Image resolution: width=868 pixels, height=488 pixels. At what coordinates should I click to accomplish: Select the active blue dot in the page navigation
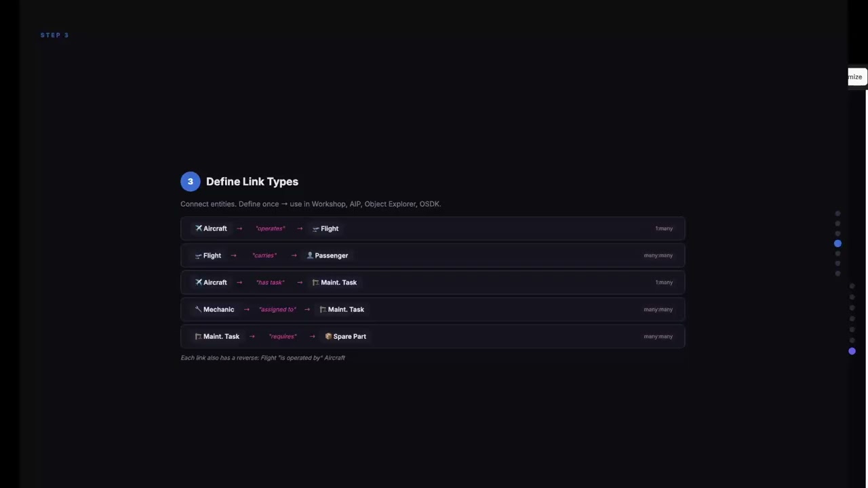(x=837, y=243)
